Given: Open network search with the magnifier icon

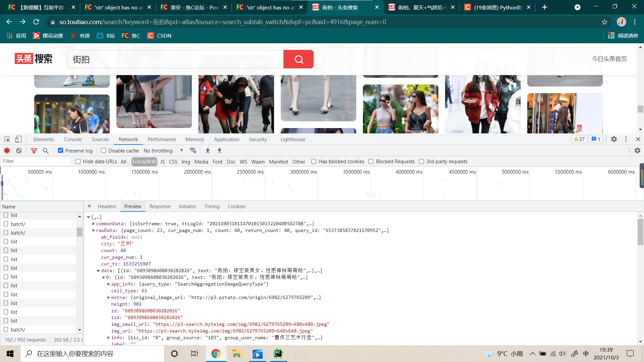Looking at the screenshot, I should [46, 150].
